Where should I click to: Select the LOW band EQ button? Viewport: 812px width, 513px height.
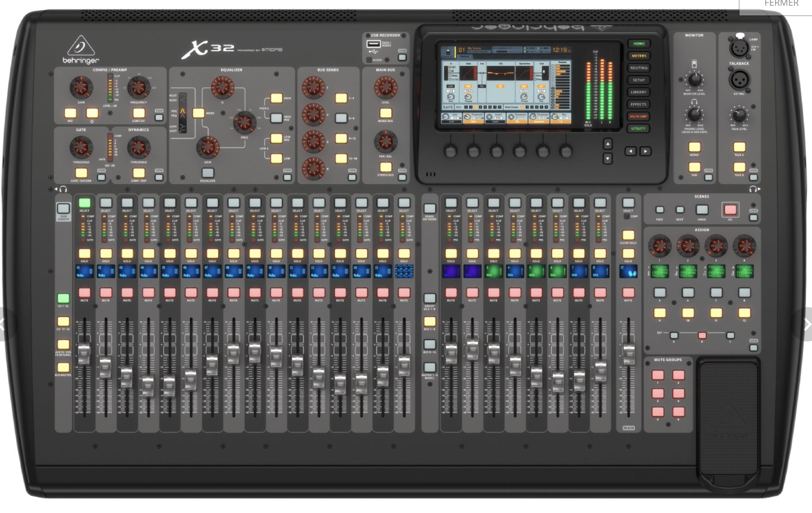(277, 158)
